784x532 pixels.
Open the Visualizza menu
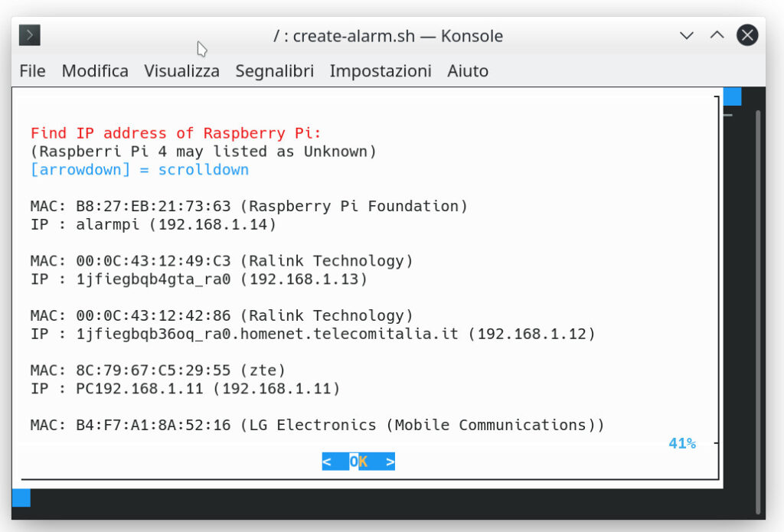click(182, 71)
